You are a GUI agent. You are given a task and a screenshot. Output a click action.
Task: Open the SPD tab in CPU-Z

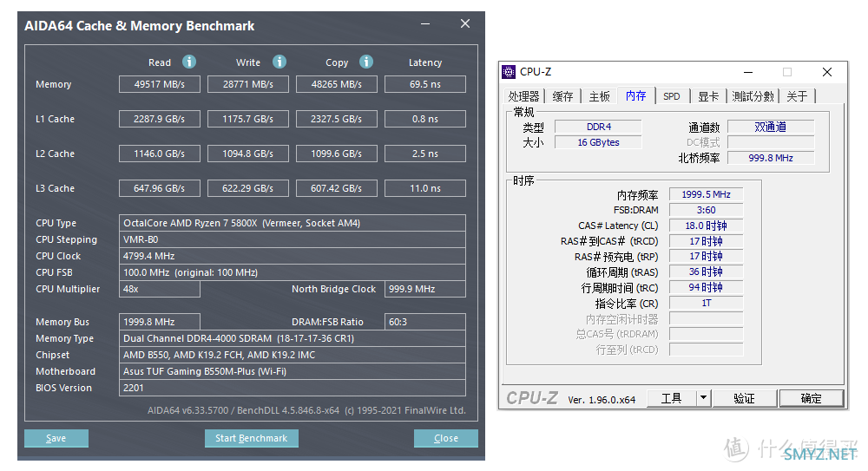point(672,96)
